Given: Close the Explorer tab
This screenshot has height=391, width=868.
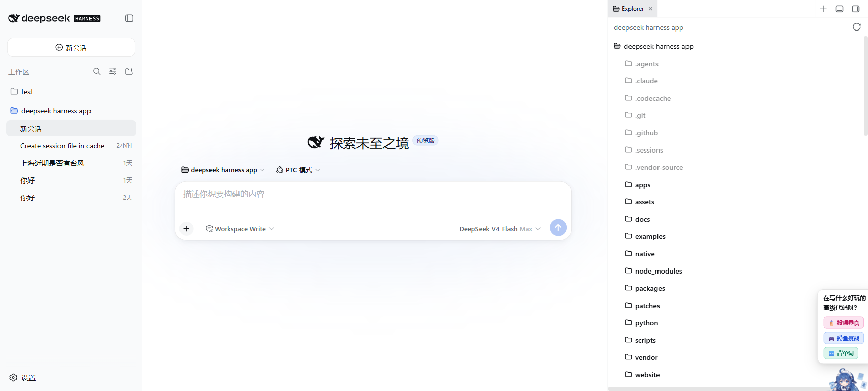Looking at the screenshot, I should tap(650, 9).
